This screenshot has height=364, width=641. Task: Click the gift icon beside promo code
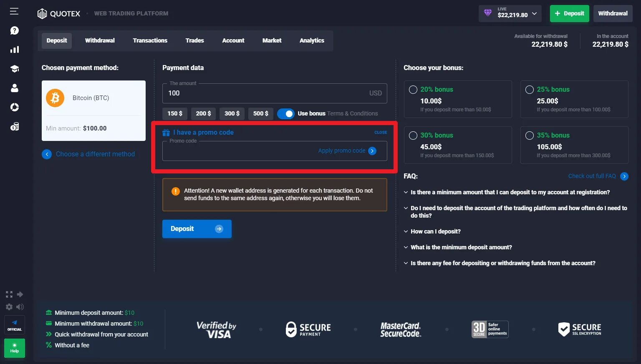pyautogui.click(x=166, y=133)
